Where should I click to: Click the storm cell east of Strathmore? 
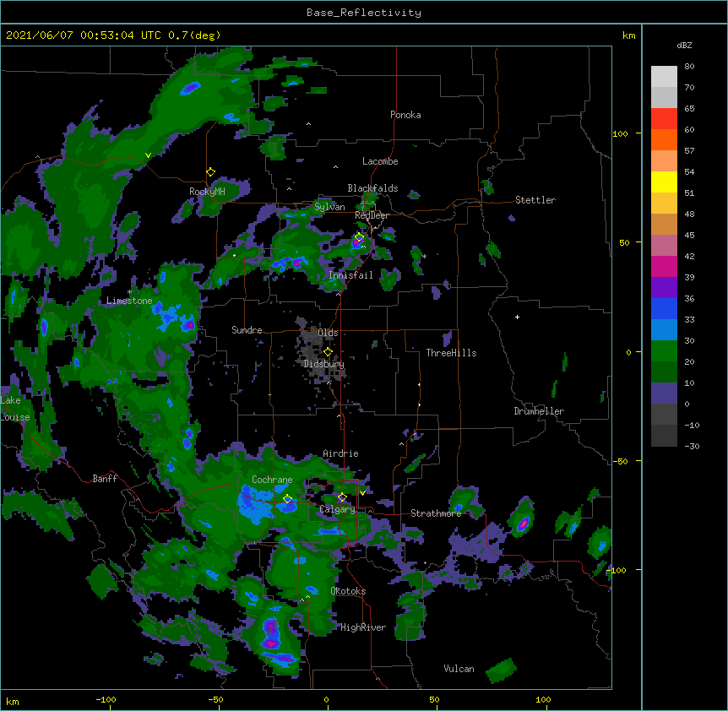[x=524, y=524]
